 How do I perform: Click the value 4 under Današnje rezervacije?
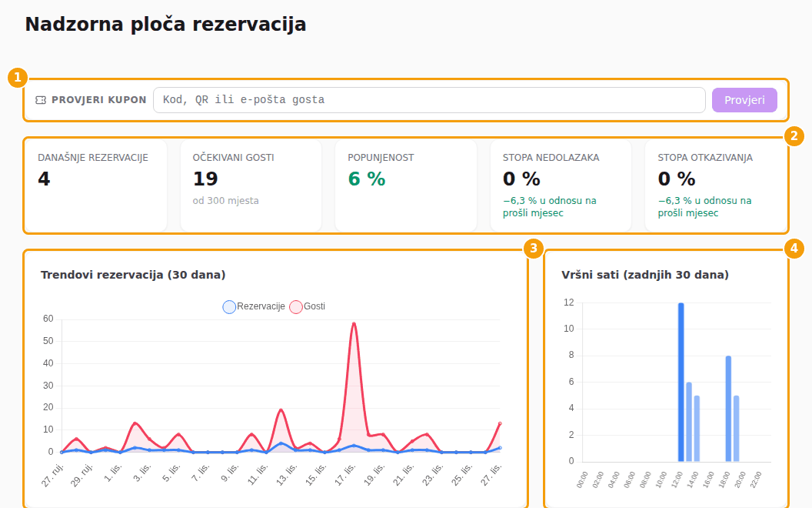pyautogui.click(x=44, y=179)
